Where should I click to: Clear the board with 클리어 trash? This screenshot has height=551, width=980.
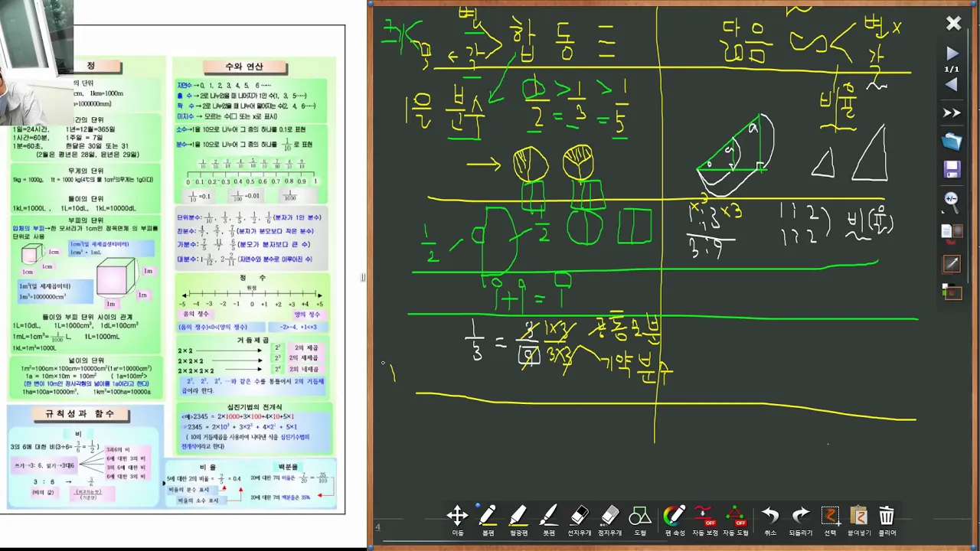point(887,520)
